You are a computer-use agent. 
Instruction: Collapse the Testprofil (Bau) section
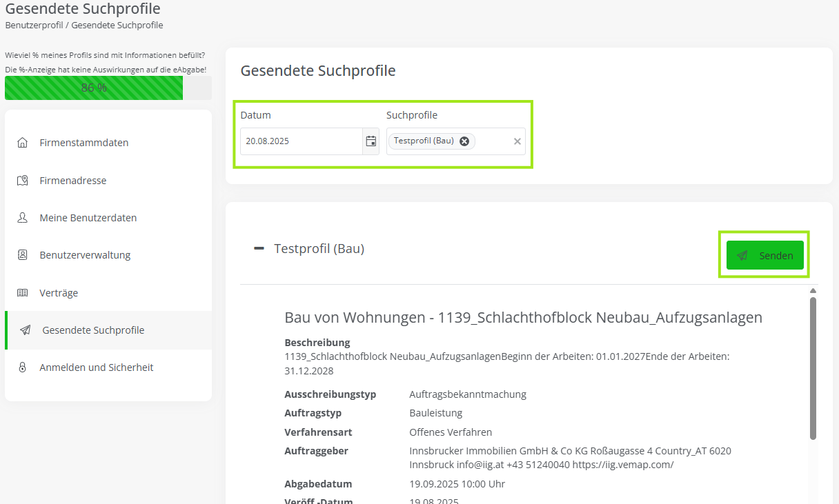pos(259,249)
